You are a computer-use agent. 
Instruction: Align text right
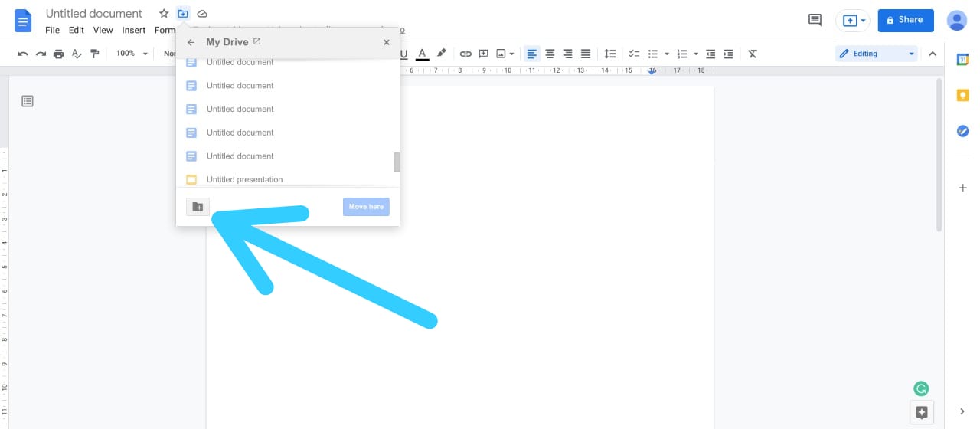[x=568, y=54]
